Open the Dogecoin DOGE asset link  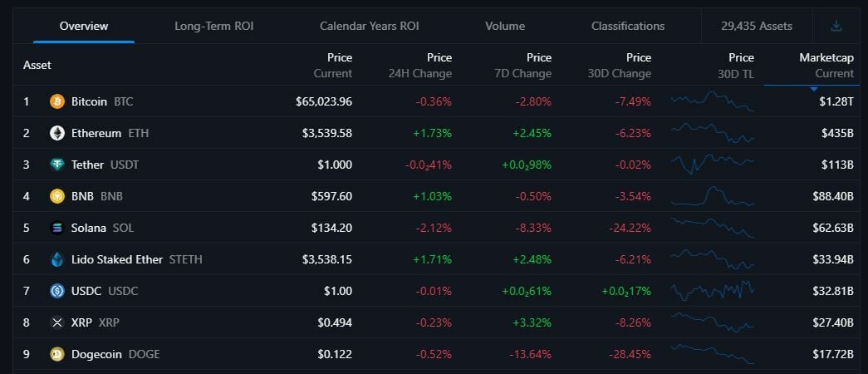click(96, 354)
